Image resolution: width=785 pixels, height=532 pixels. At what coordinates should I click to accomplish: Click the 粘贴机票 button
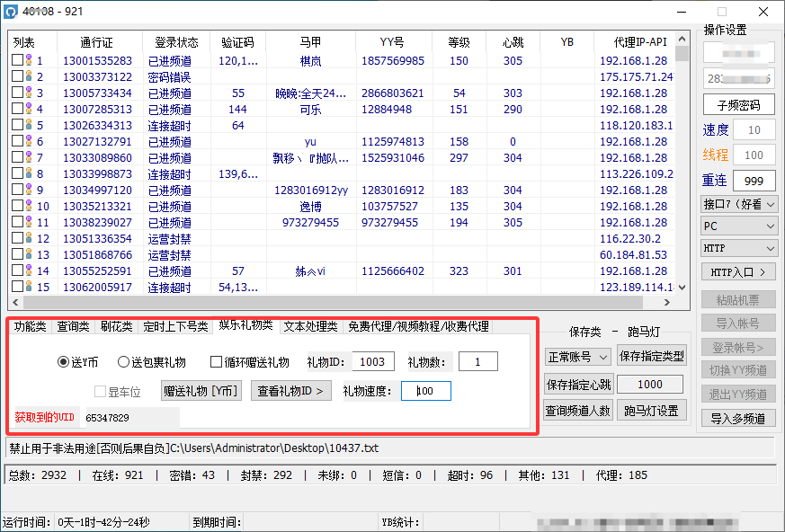(738, 300)
